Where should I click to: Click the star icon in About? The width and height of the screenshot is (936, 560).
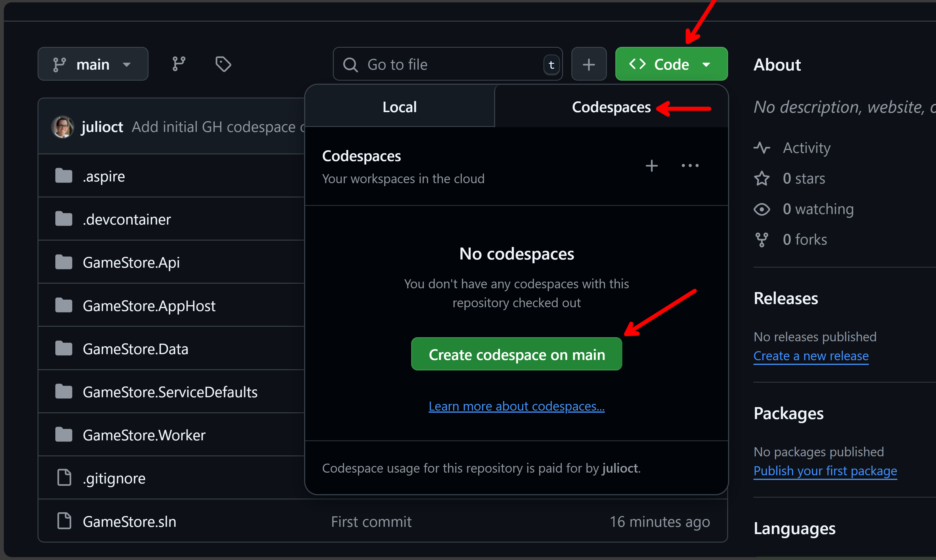click(x=762, y=179)
